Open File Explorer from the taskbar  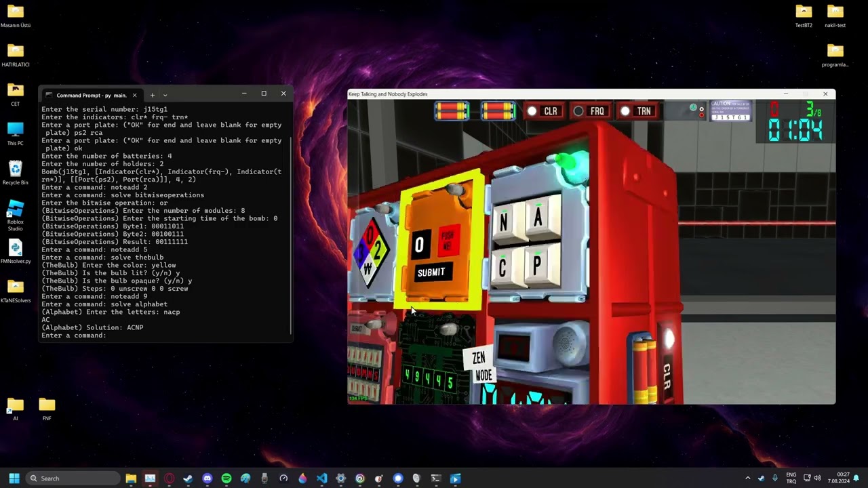coord(131,479)
